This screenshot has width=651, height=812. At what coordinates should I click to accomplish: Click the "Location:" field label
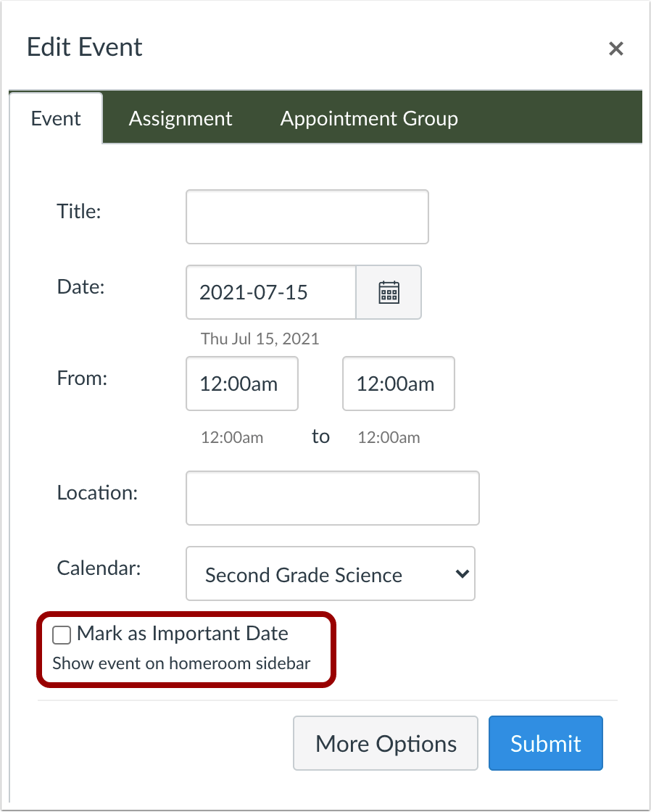tap(97, 493)
